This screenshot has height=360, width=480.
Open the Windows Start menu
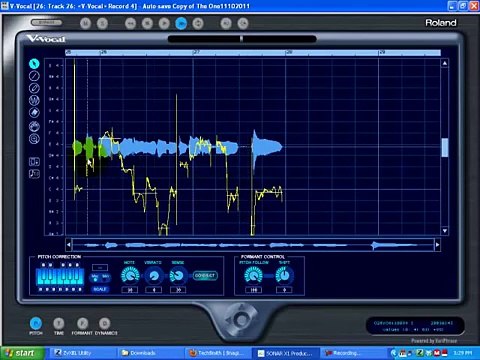pyautogui.click(x=22, y=353)
